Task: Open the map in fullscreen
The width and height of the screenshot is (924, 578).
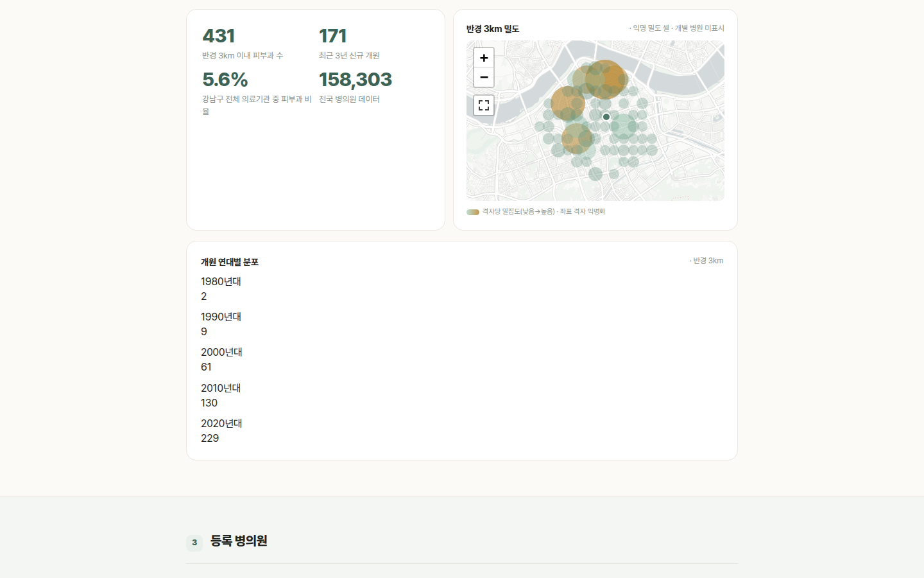Action: (484, 105)
